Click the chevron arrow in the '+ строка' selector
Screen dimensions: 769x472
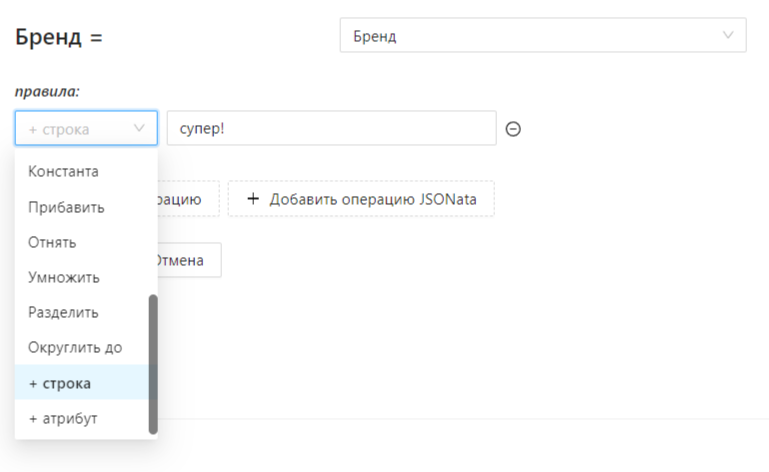pos(139,129)
